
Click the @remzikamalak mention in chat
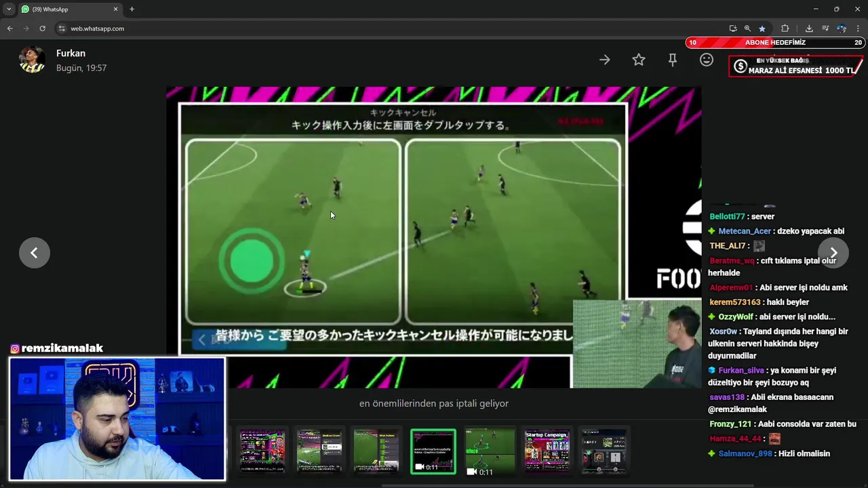738,409
